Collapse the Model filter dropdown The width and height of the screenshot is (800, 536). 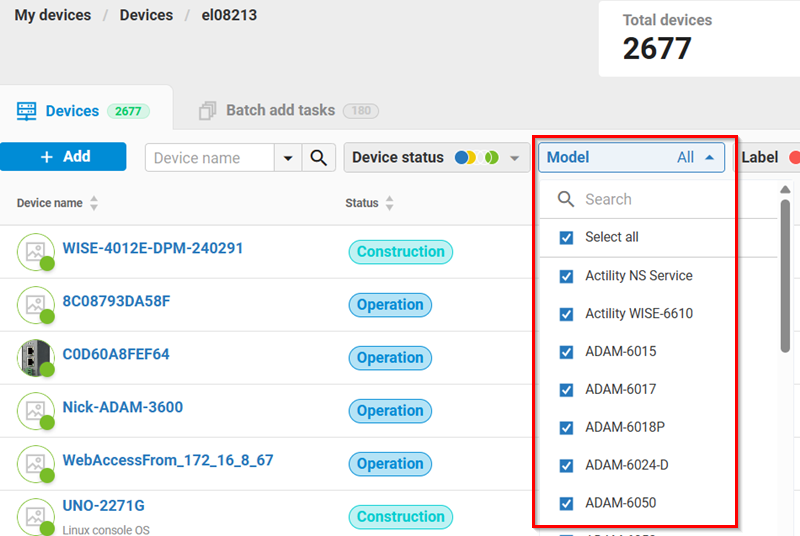click(709, 157)
